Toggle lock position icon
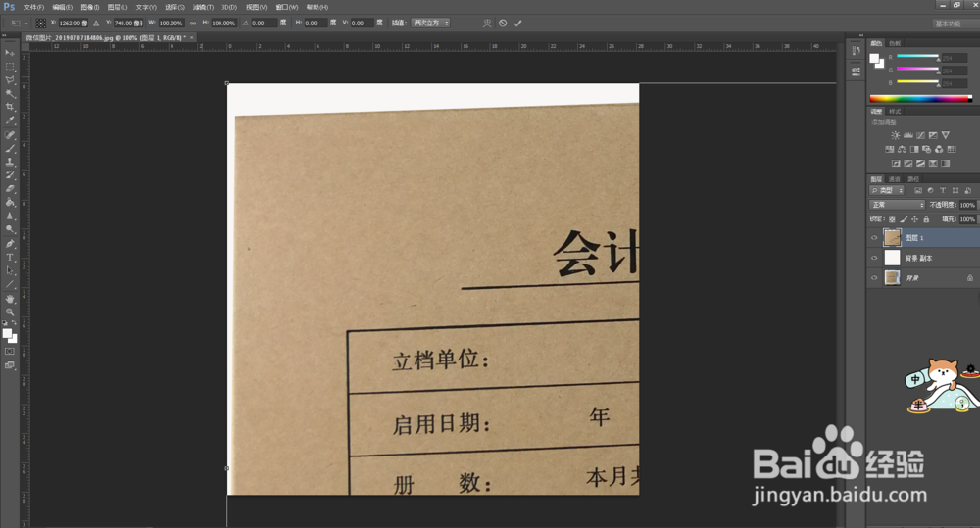This screenshot has height=528, width=980. click(x=914, y=219)
